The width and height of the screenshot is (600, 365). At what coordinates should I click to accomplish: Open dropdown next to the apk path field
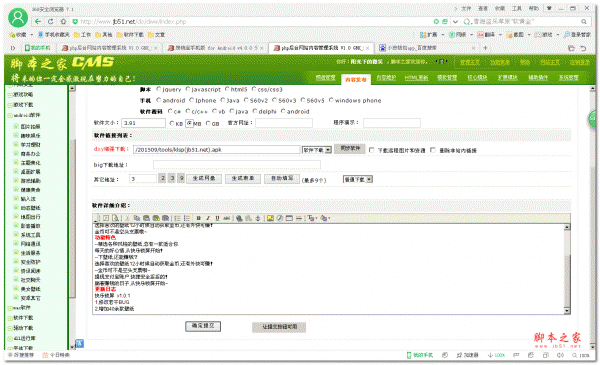[x=317, y=150]
